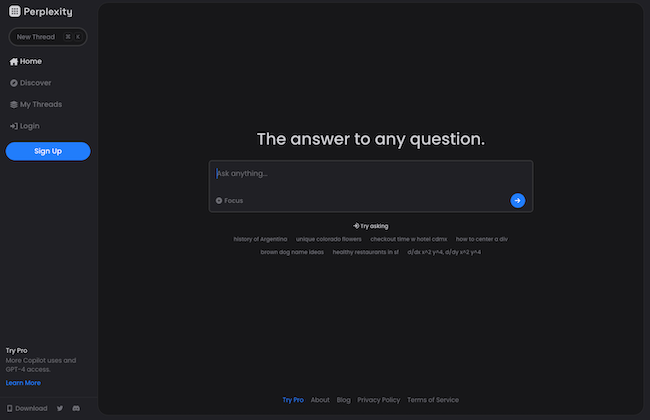Open the Focus selector
This screenshot has width=650, height=420.
(x=229, y=201)
